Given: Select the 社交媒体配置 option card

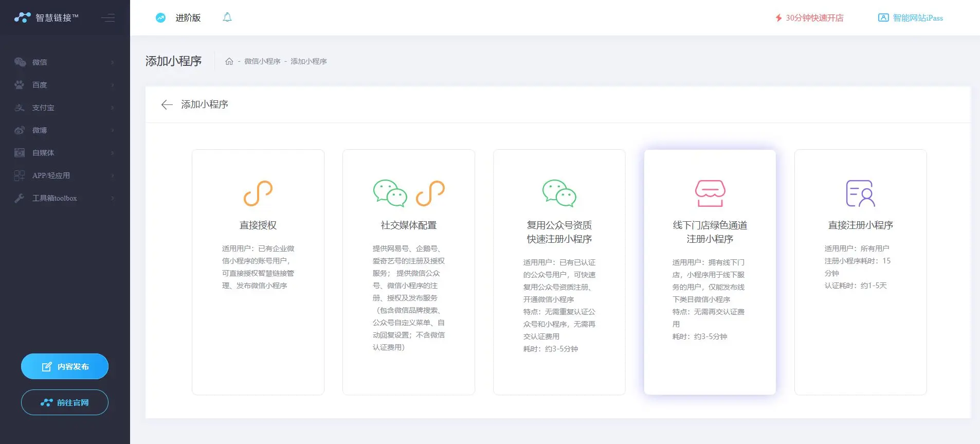Looking at the screenshot, I should [x=409, y=272].
